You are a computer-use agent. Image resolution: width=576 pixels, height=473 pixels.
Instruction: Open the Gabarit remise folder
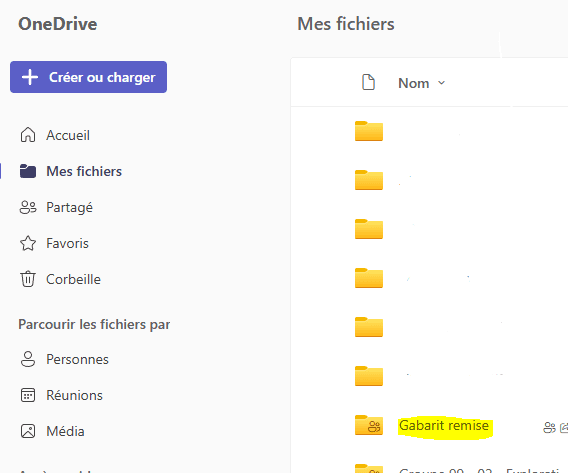(444, 426)
